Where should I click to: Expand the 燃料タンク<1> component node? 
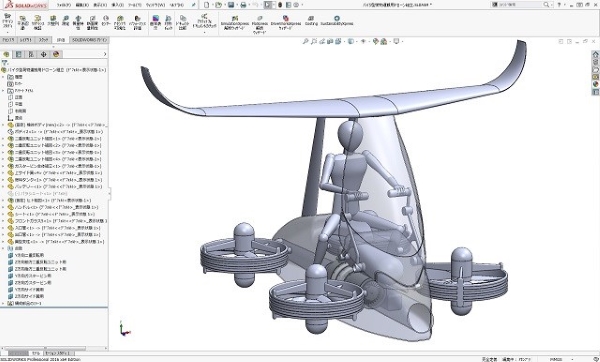(3, 179)
